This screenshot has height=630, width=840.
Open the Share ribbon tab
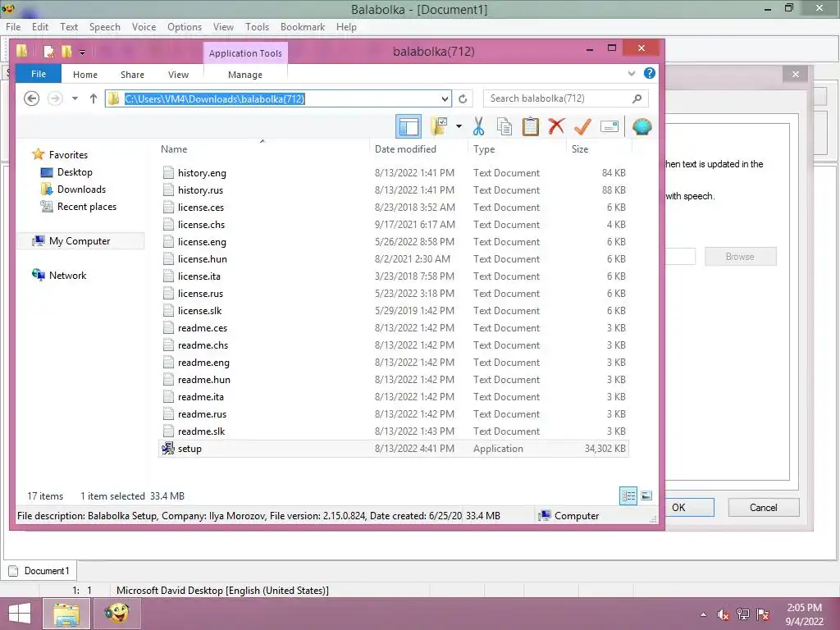(x=132, y=75)
